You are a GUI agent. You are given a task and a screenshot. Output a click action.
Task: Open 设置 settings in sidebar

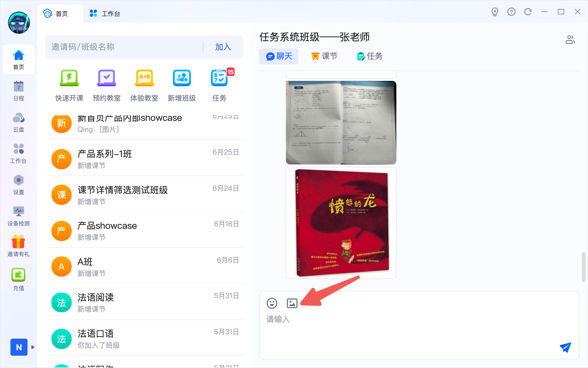click(x=19, y=185)
